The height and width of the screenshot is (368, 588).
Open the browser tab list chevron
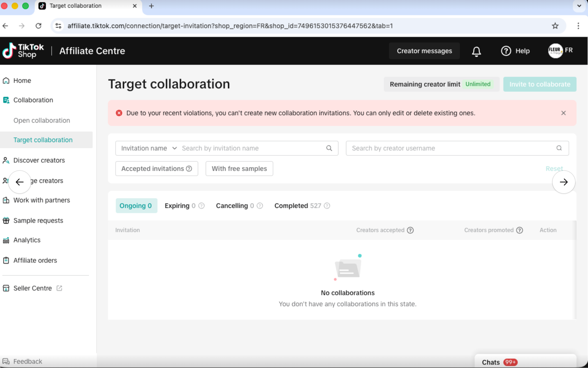[x=579, y=6]
